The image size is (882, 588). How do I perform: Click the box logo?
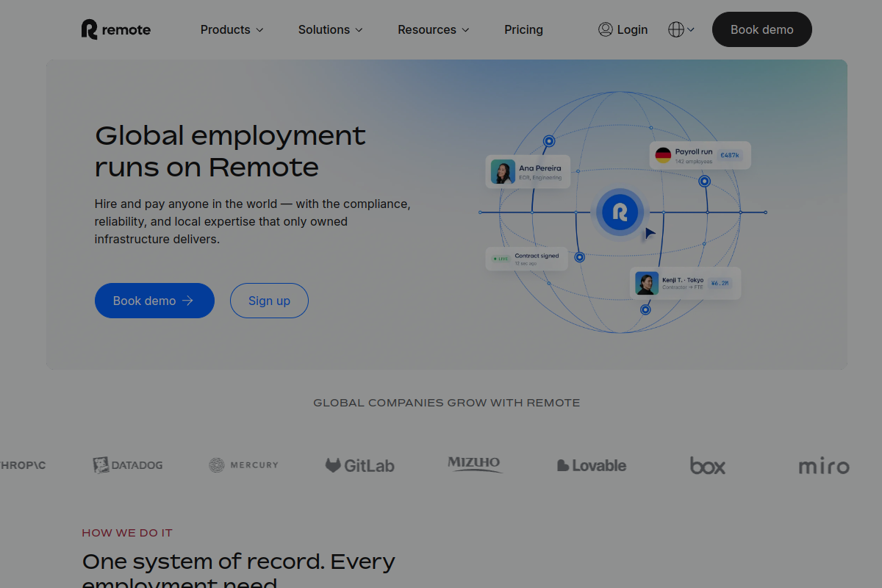point(708,465)
